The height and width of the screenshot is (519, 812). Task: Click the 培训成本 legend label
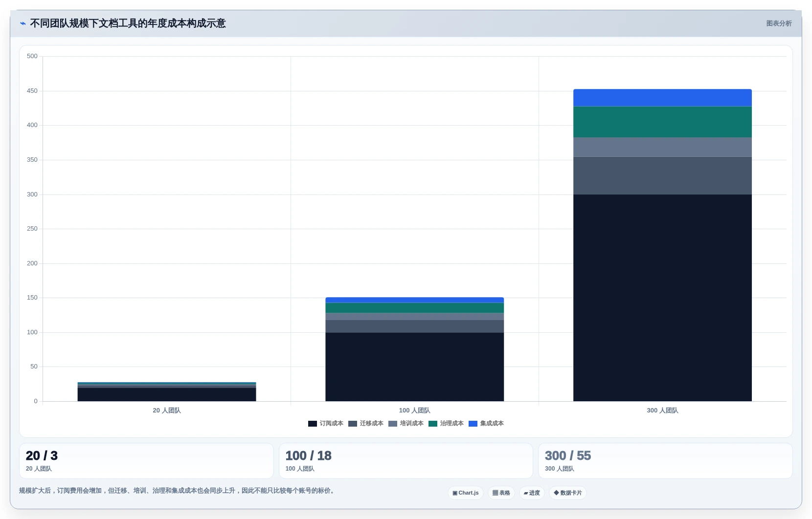point(412,424)
